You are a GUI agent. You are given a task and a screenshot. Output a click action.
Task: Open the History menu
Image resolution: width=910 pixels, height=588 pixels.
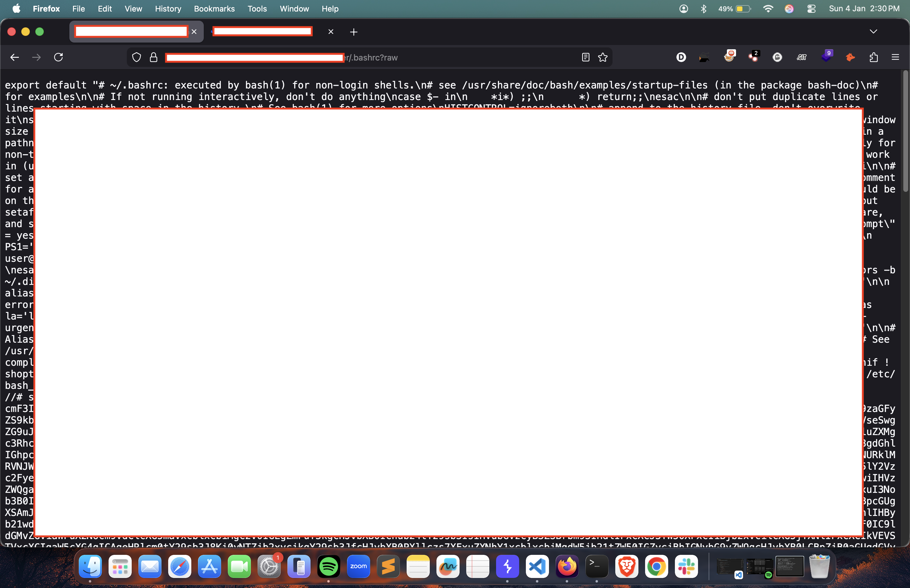pyautogui.click(x=168, y=9)
